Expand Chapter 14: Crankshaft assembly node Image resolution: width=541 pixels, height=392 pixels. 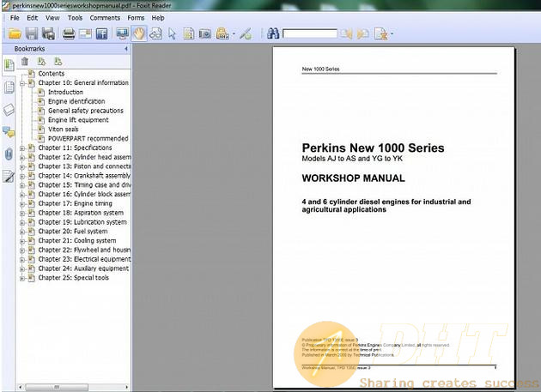pyautogui.click(x=22, y=176)
